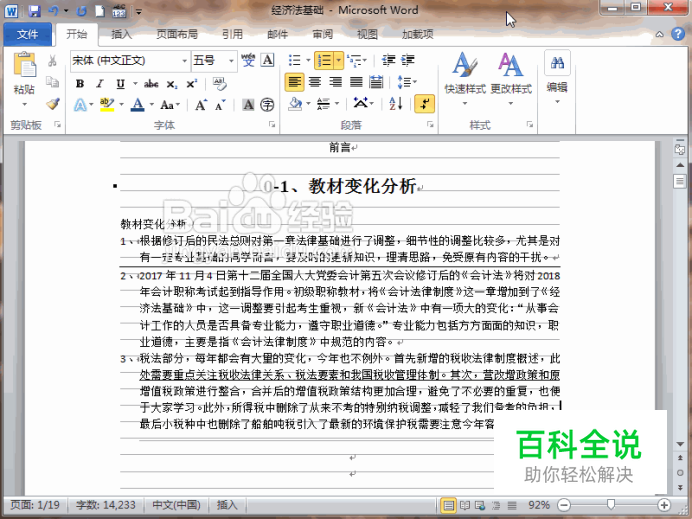Click vertical scrollbar up arrow
The width and height of the screenshot is (692, 519).
point(680,165)
